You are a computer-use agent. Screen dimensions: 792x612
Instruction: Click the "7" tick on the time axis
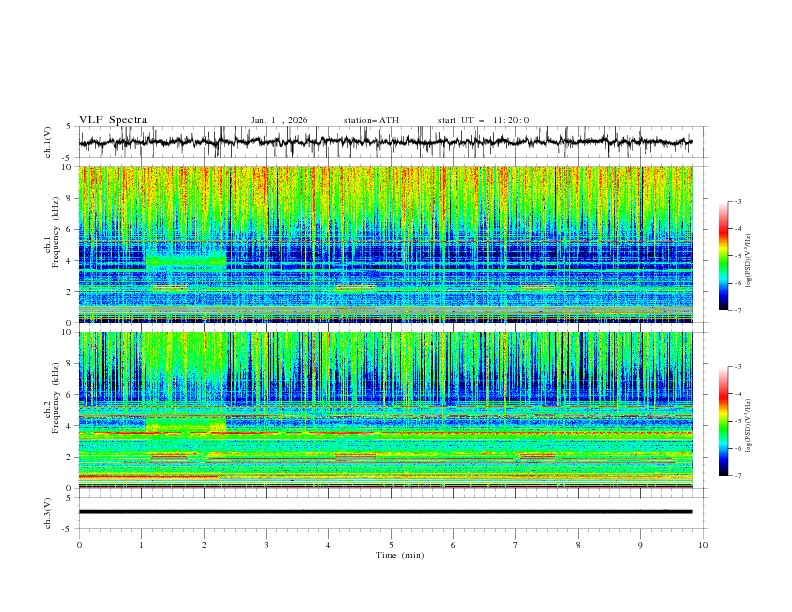(516, 545)
